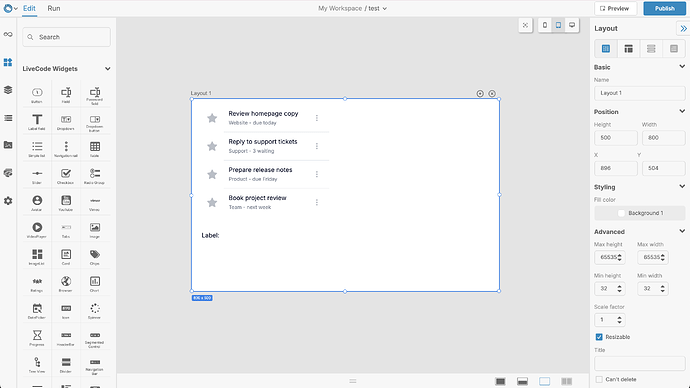690x388 pixels.
Task: Select the Radio Group widget
Action: 95,176
